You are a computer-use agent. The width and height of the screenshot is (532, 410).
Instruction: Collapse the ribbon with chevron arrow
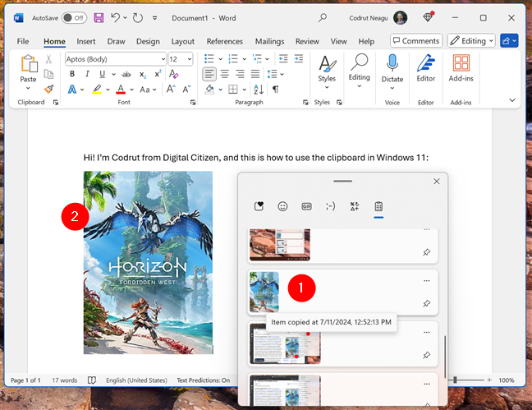[512, 100]
